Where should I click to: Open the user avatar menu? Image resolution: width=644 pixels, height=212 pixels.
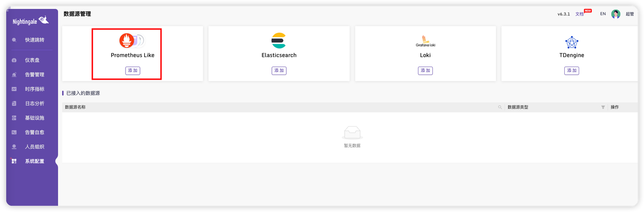(616, 14)
